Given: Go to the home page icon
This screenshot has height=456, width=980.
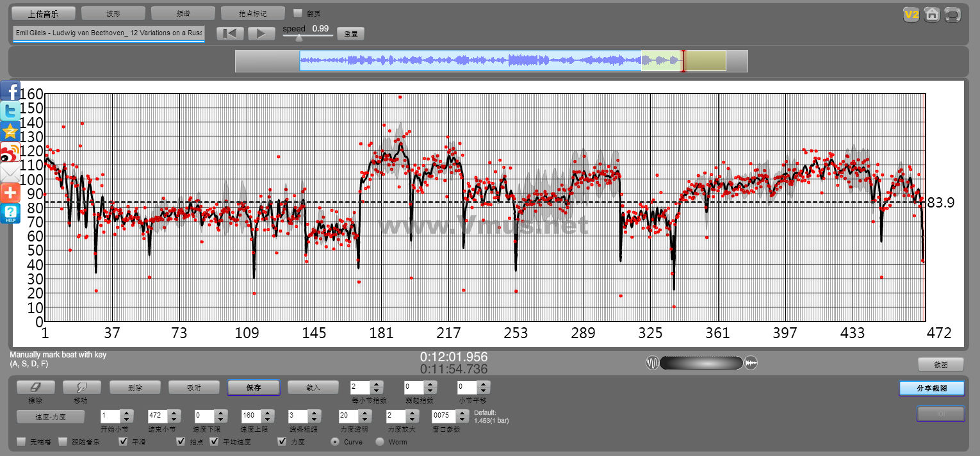Looking at the screenshot, I should [933, 15].
